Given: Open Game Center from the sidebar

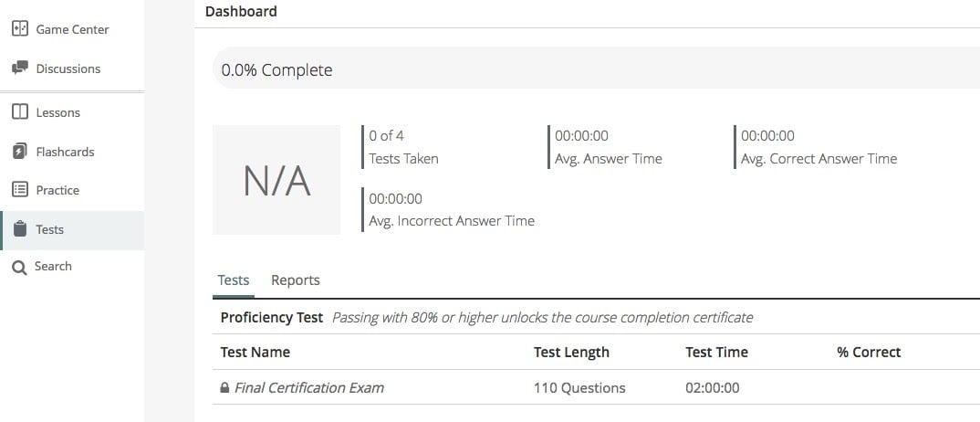Looking at the screenshot, I should coord(72,29).
